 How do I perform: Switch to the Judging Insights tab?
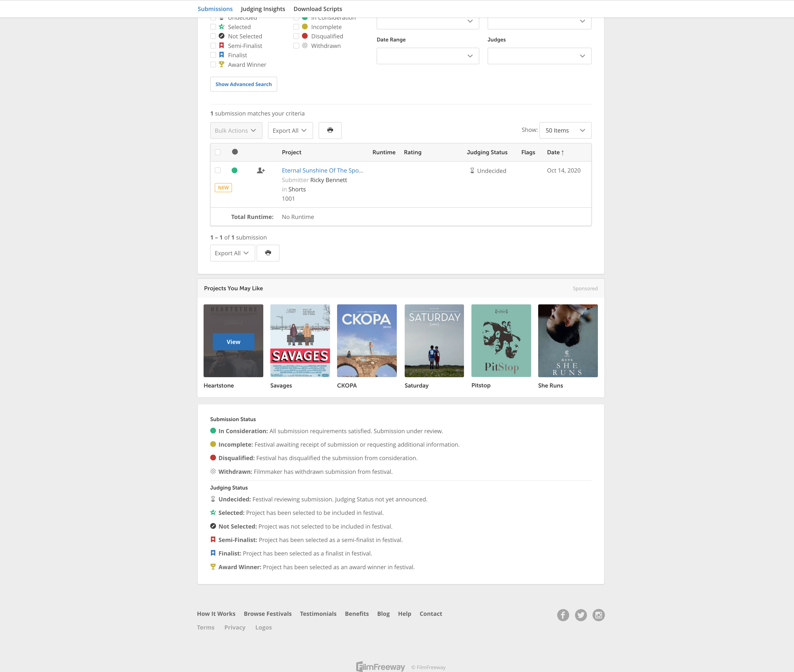pos(263,8)
